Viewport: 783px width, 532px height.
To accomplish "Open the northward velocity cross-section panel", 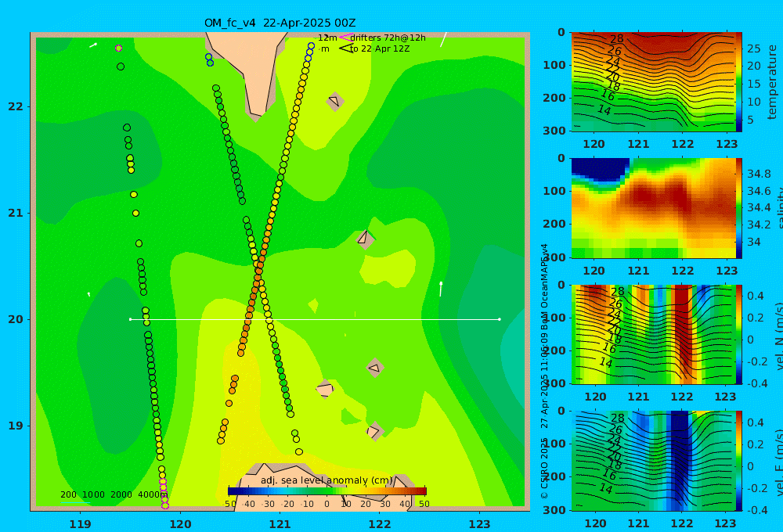I will point(653,334).
